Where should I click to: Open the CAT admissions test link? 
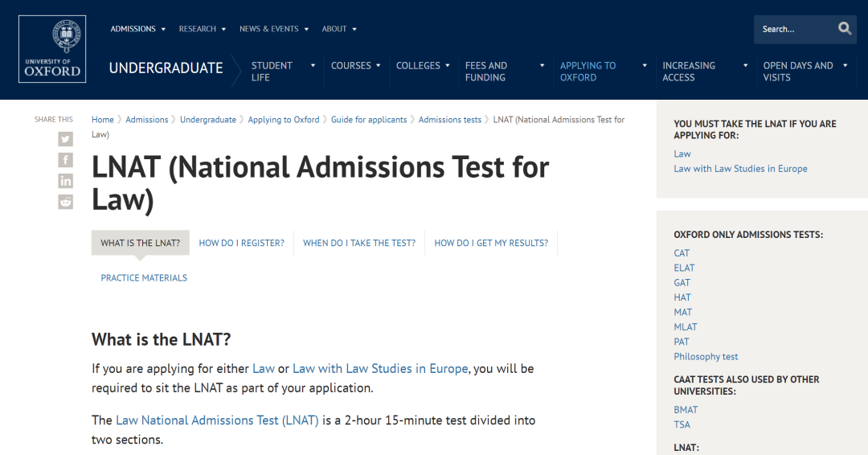click(x=682, y=253)
